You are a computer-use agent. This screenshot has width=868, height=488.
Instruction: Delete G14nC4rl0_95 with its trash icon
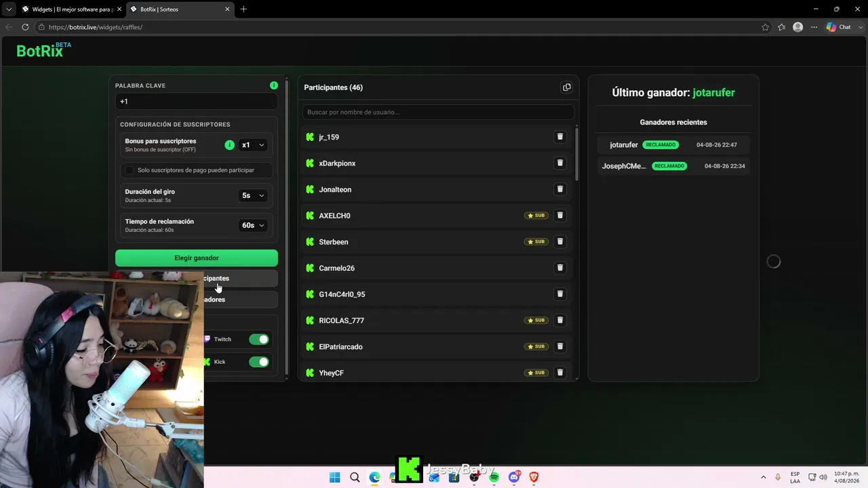coord(560,294)
